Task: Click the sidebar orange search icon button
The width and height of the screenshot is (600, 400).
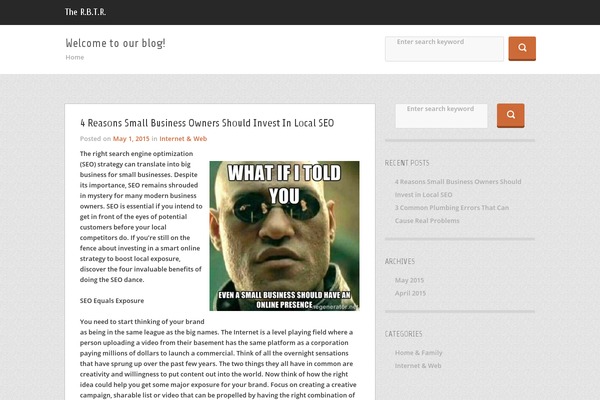Action: point(510,115)
